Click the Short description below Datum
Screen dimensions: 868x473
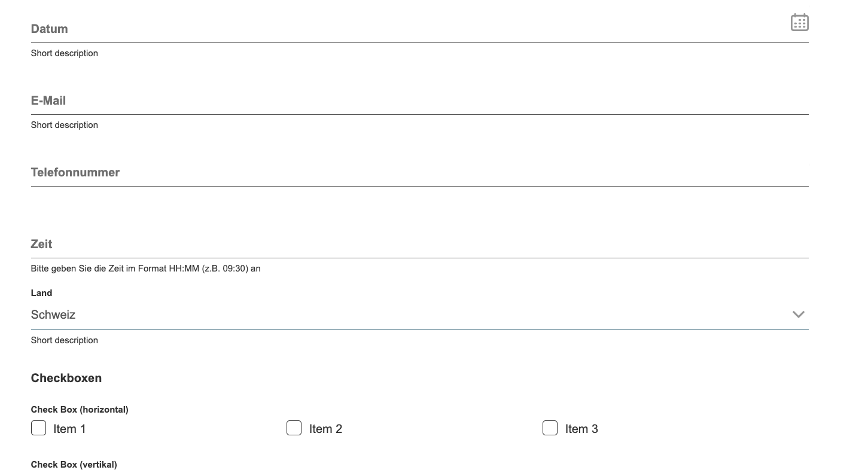pos(65,53)
